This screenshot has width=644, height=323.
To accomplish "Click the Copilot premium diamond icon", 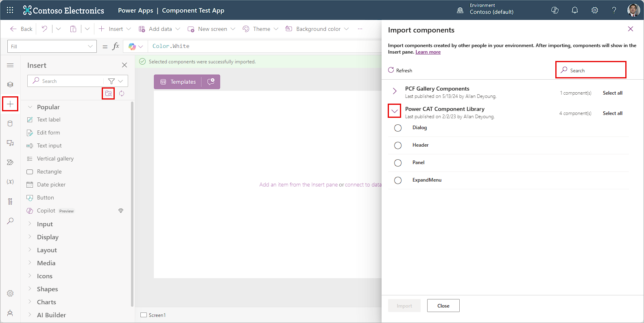I will pyautogui.click(x=121, y=210).
